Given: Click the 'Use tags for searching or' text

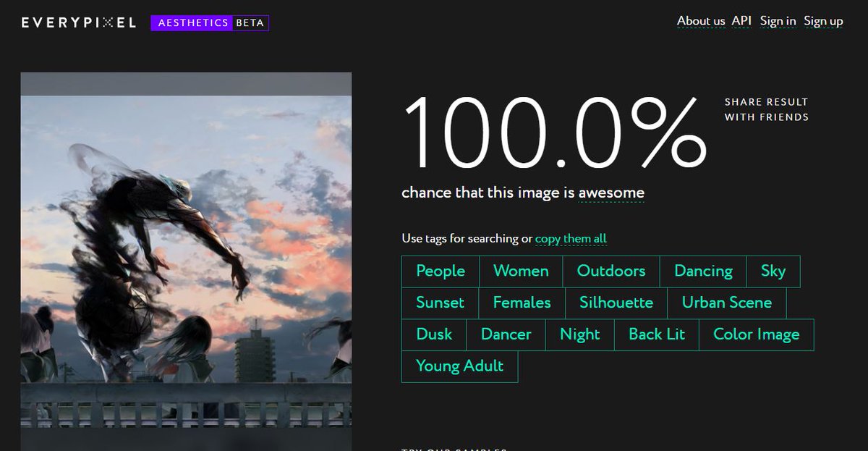Looking at the screenshot, I should point(467,238).
